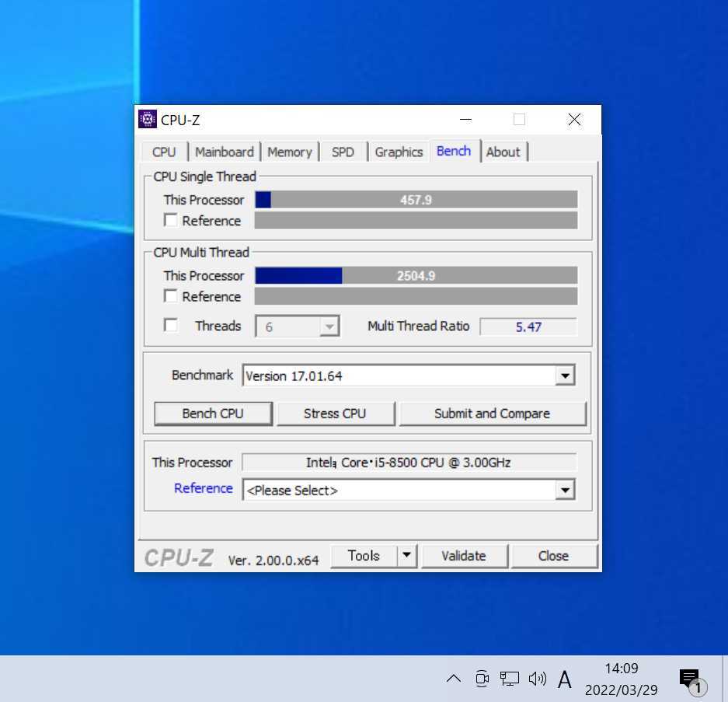Screen dimensions: 728x702
Task: Tick the Threads checkbox
Action: (x=171, y=325)
